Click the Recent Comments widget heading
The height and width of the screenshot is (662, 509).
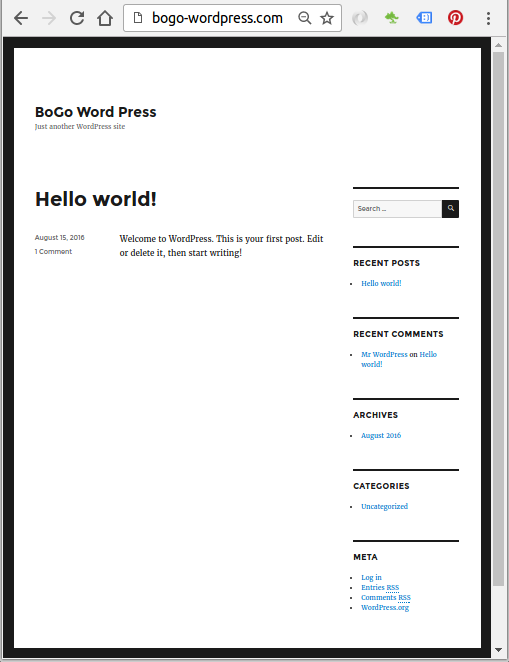(x=398, y=334)
